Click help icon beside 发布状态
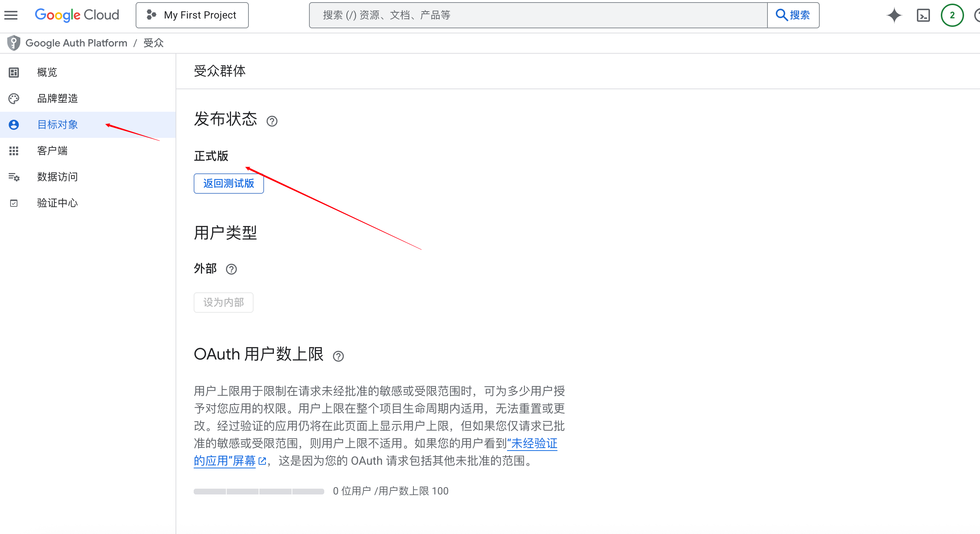 pyautogui.click(x=272, y=122)
